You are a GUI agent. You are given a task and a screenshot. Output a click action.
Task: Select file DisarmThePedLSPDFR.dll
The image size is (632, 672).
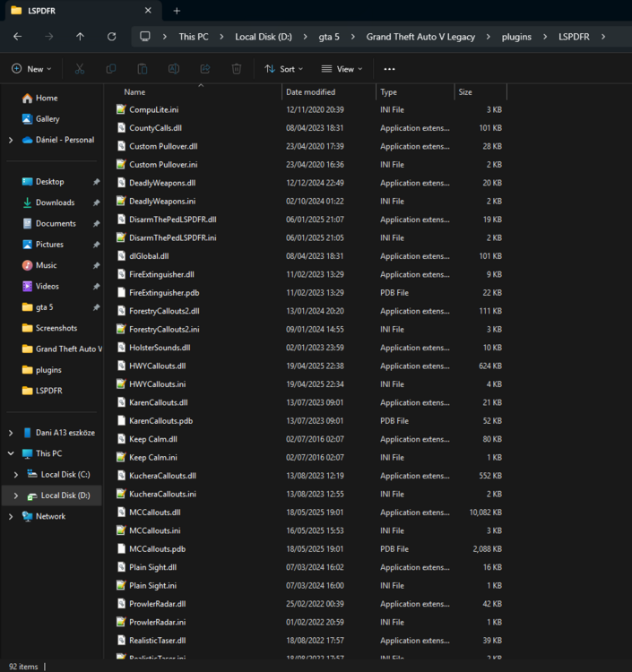click(x=173, y=220)
